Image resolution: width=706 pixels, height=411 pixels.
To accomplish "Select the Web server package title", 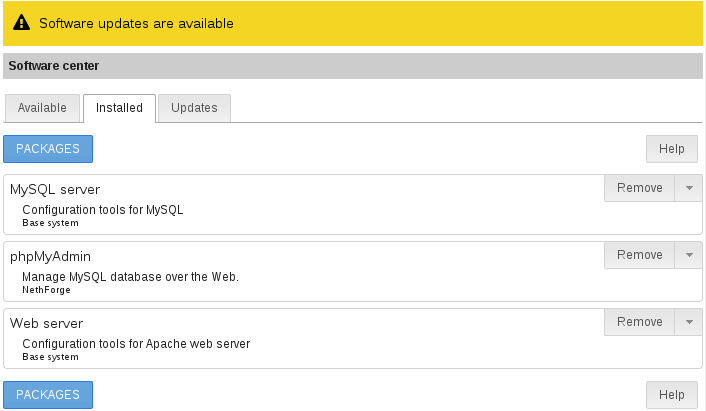I will tap(46, 323).
